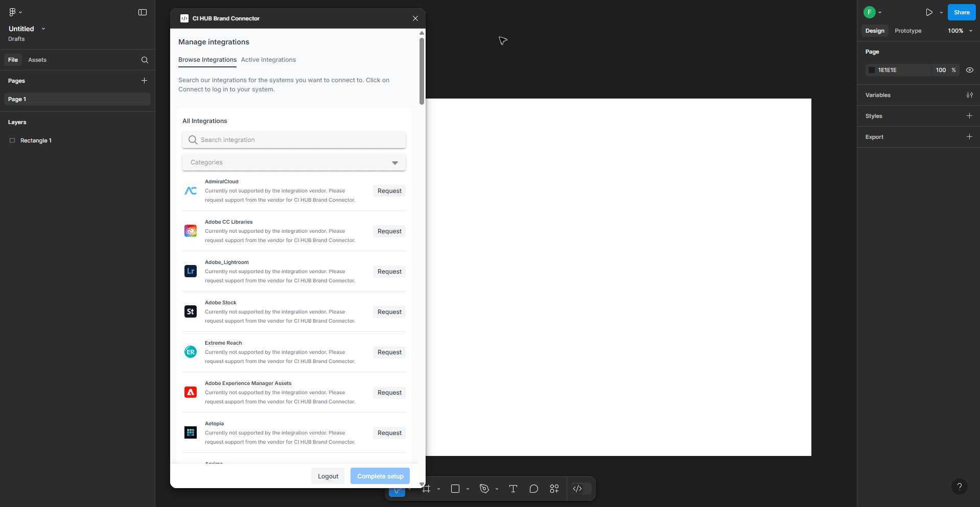Viewport: 980px width, 507px height.
Task: Click the search icon in File panel
Action: tap(145, 60)
